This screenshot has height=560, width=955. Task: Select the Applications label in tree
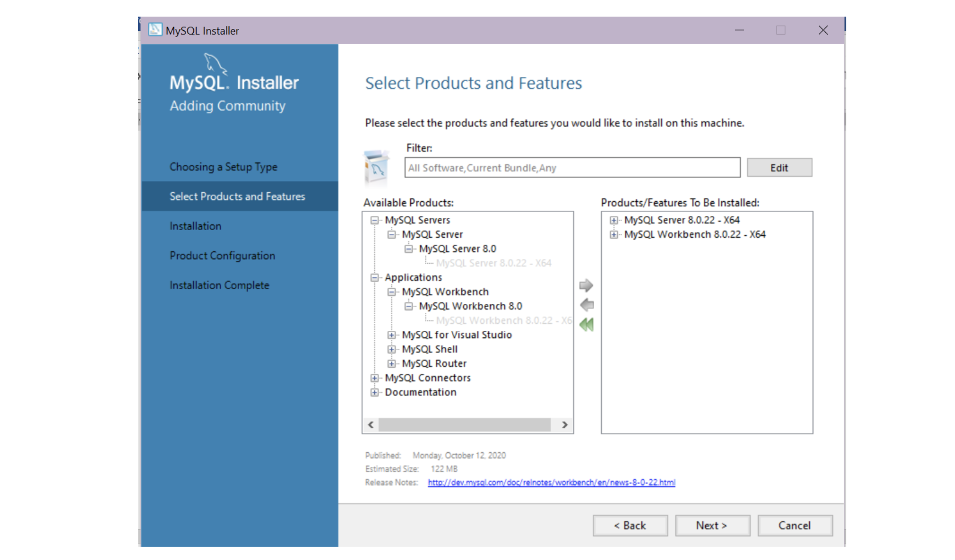(413, 278)
